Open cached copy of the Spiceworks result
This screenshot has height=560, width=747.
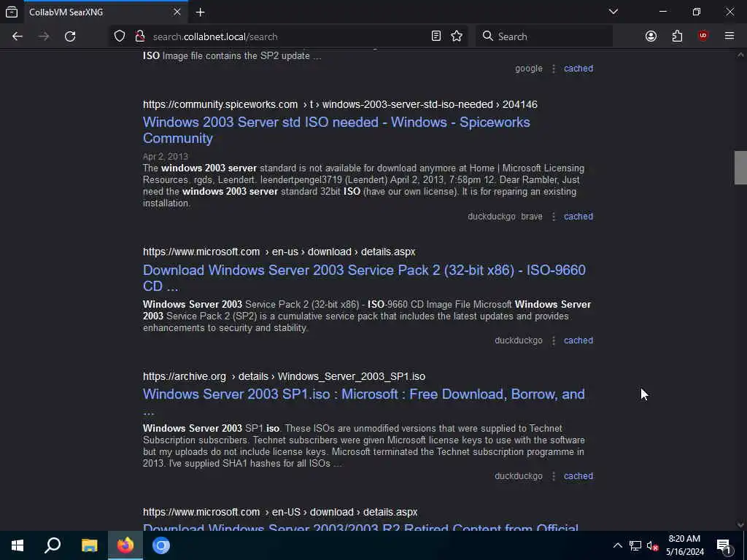pos(578,216)
